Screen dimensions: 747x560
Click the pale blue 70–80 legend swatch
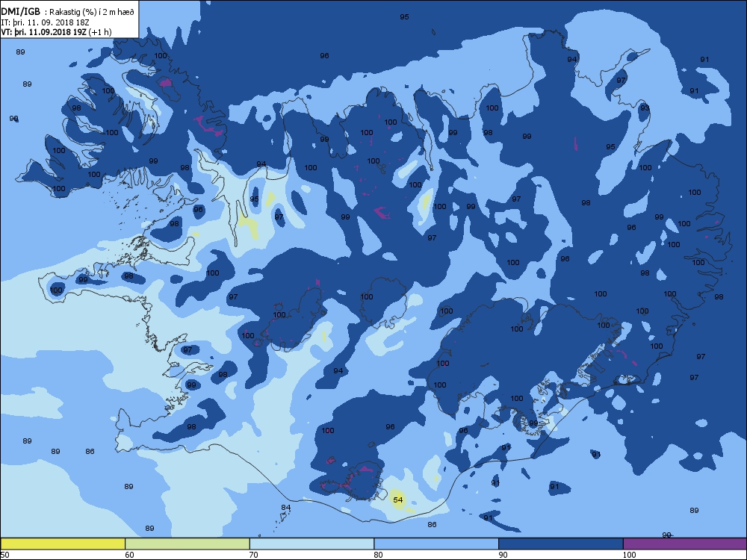tap(312, 544)
